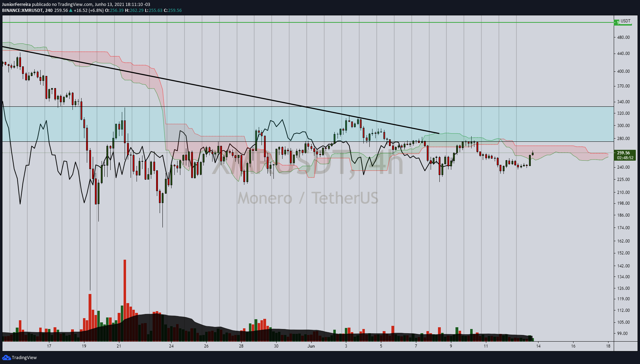Screen dimensions: 640x364
Task: Click the 240 timeframe interval label
Action: [x=49, y=10]
